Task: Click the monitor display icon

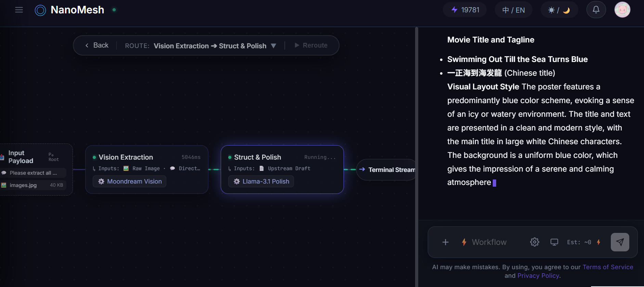Action: [554, 242]
